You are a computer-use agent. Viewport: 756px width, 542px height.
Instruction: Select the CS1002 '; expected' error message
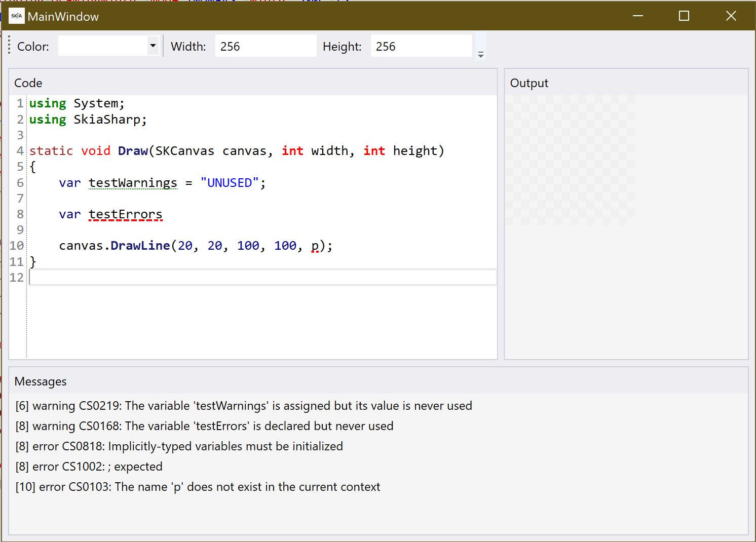coord(89,467)
